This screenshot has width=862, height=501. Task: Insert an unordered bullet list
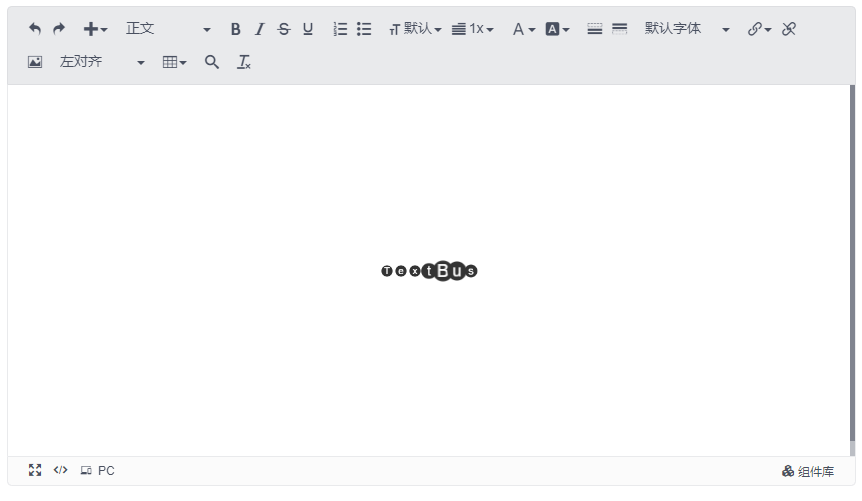coord(364,29)
